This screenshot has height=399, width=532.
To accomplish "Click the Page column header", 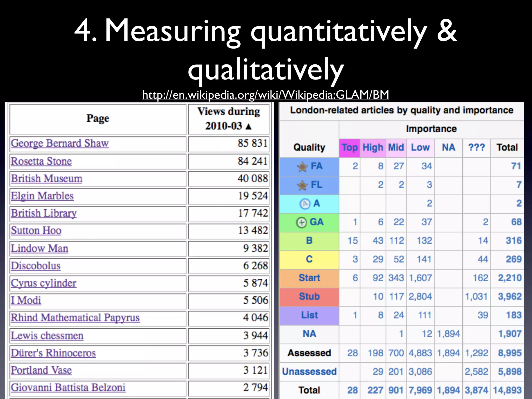I will pyautogui.click(x=98, y=119).
